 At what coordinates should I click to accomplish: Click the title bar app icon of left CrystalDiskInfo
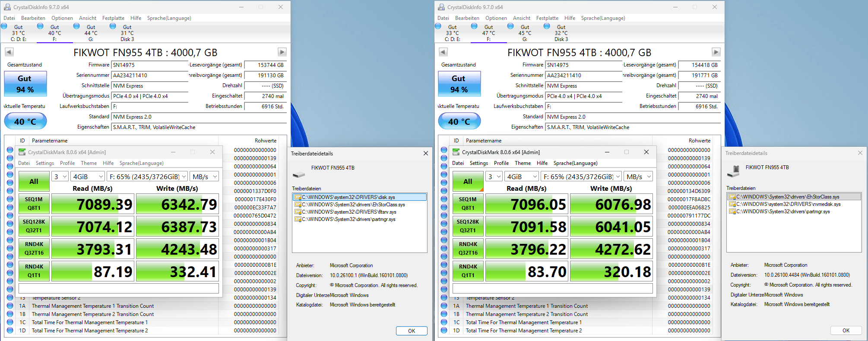point(7,7)
